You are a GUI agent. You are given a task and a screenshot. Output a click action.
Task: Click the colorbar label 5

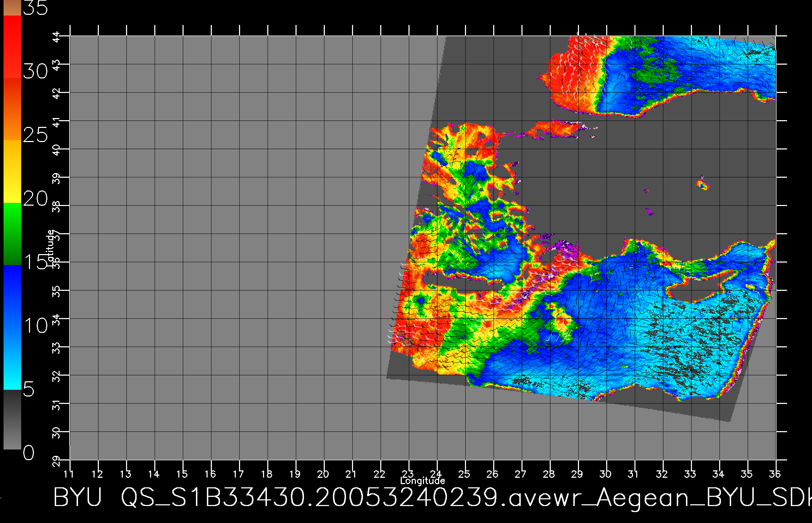(x=29, y=389)
